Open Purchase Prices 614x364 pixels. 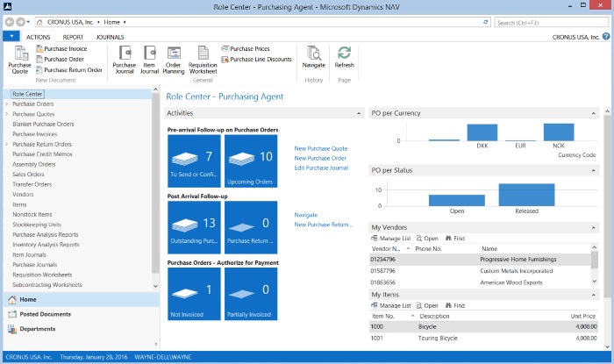[x=246, y=49]
